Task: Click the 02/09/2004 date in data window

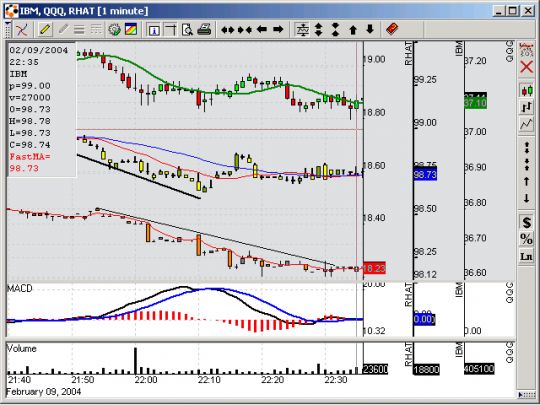Action: tap(39, 50)
